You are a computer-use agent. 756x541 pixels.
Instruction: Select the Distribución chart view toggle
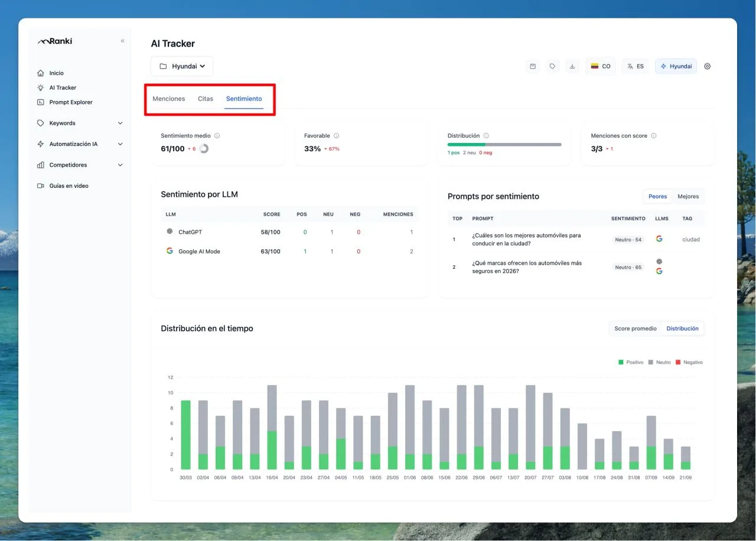(682, 328)
